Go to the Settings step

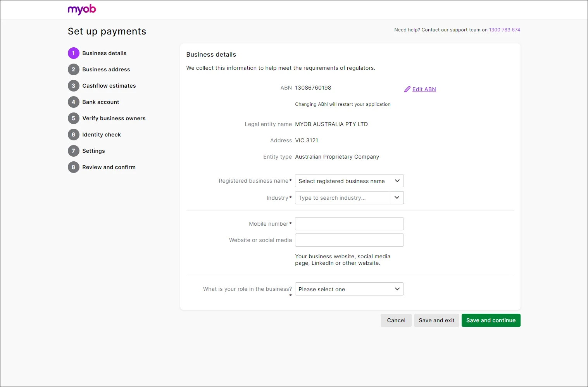click(x=93, y=151)
